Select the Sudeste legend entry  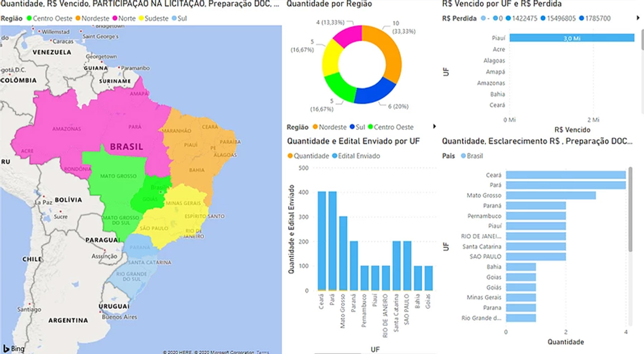(x=153, y=18)
